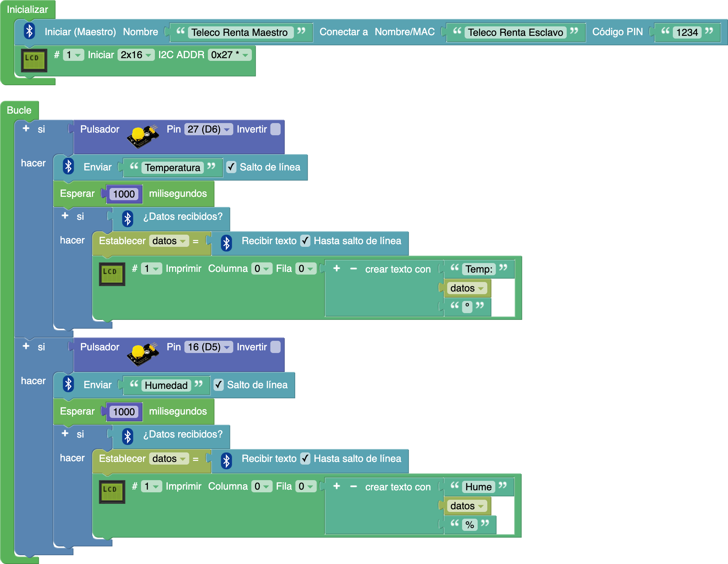
Task: Open the 16 (D5) pin dropdown
Action: tap(208, 347)
